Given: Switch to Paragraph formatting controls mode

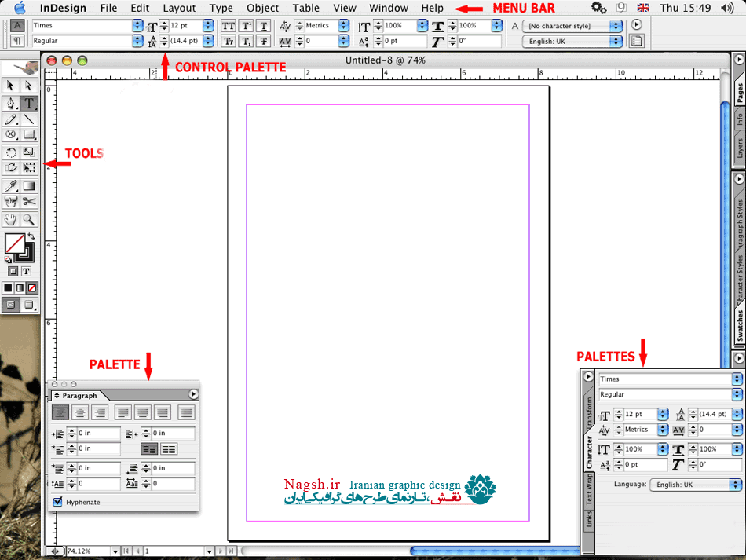Looking at the screenshot, I should pyautogui.click(x=17, y=41).
